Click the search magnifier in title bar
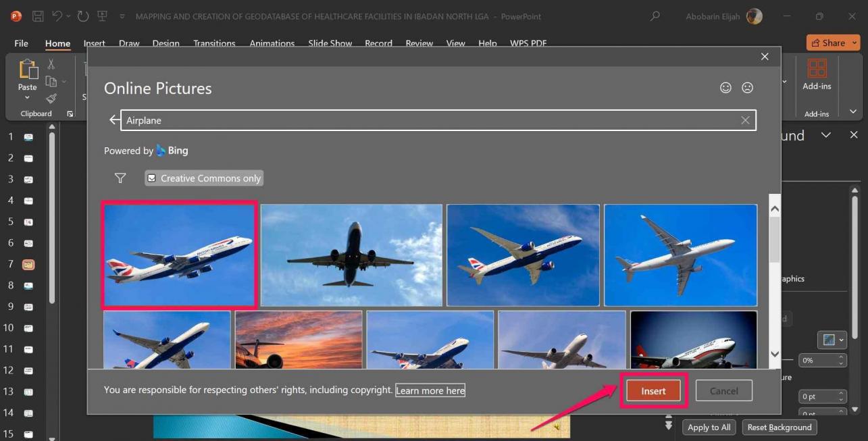The image size is (868, 441). (655, 16)
